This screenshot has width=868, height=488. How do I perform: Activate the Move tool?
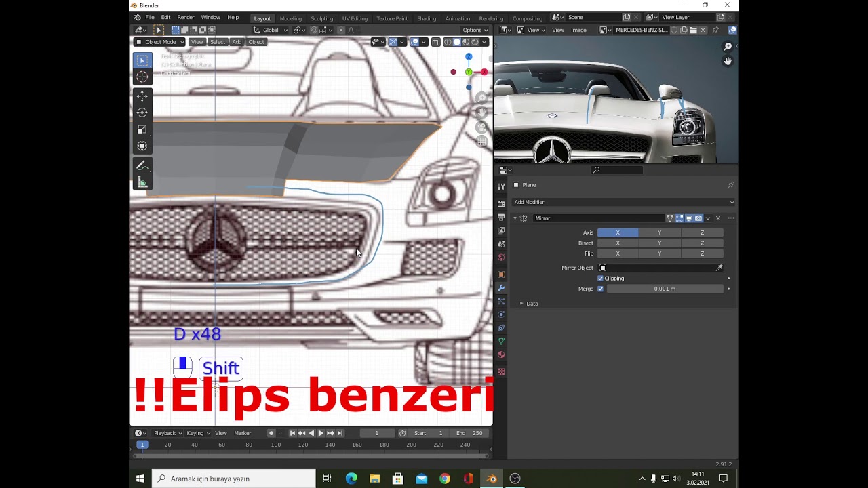click(142, 96)
